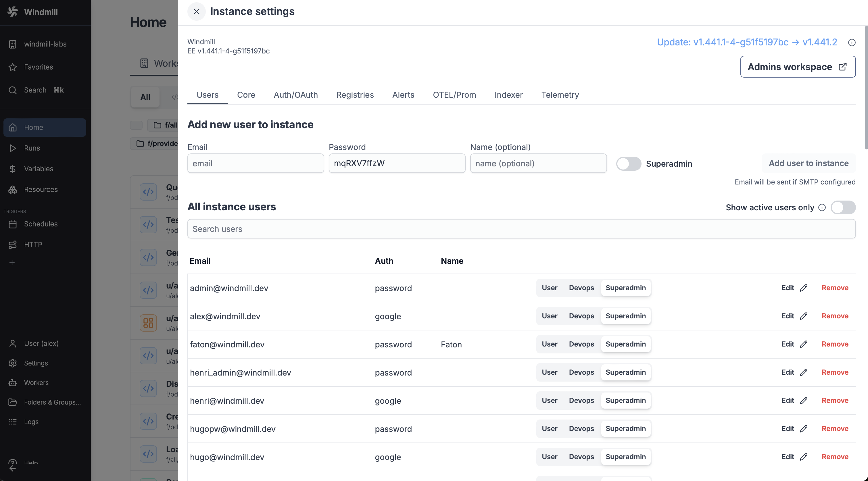Image resolution: width=868 pixels, height=481 pixels.
Task: Open the Telemetry tab
Action: (560, 95)
